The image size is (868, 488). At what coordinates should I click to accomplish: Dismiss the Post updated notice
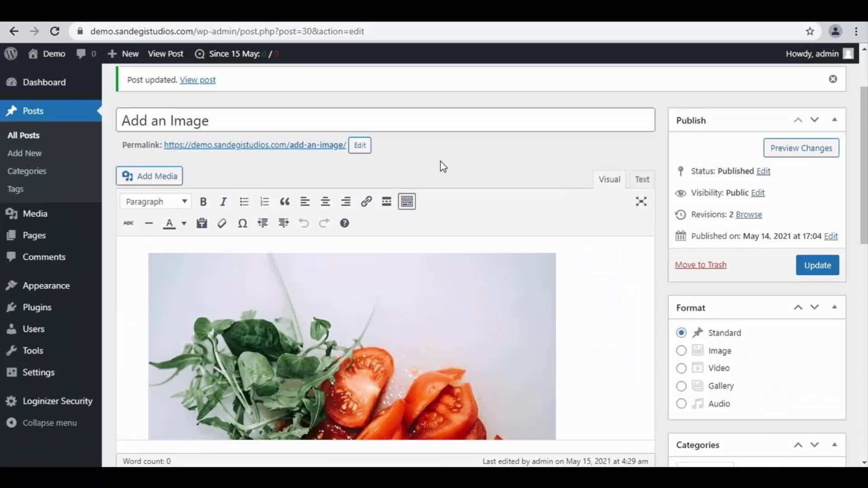coord(833,79)
